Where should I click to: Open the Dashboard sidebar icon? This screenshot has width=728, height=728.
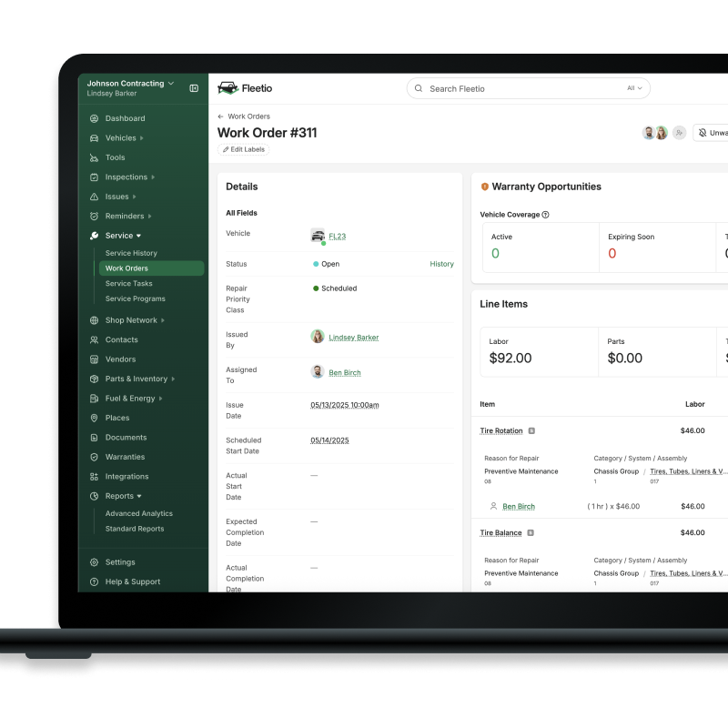(95, 118)
